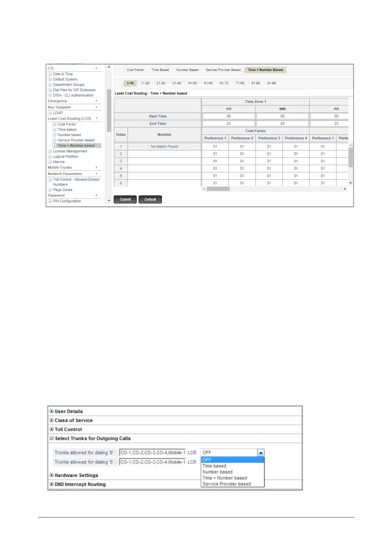Show index range 21-30
The width and height of the screenshot is (392, 555).
tap(161, 83)
